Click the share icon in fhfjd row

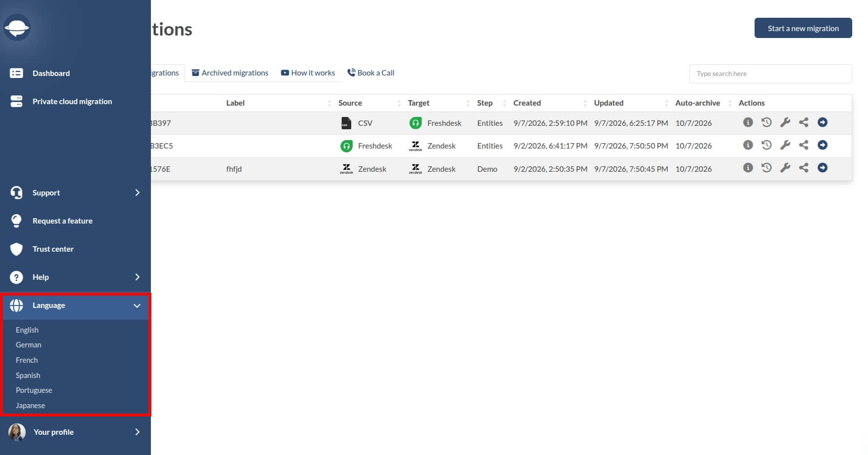[x=803, y=167]
